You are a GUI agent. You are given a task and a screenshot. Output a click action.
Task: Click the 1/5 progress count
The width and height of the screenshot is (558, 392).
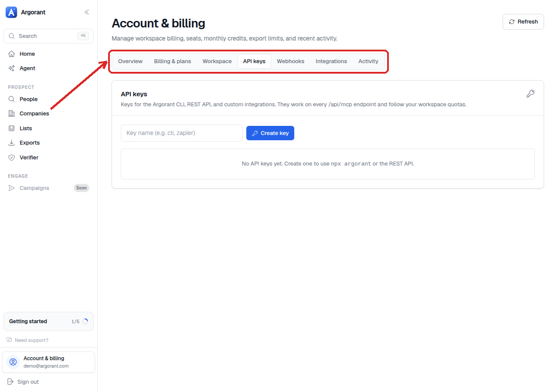(x=75, y=321)
